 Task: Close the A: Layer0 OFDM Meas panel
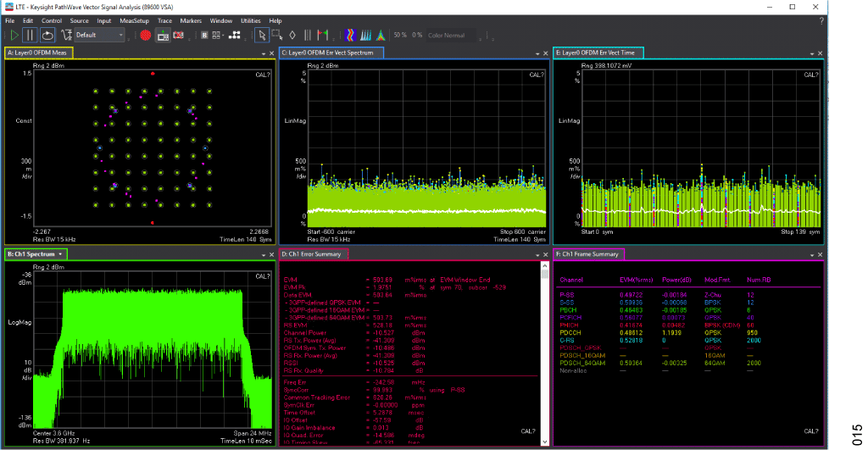(x=271, y=53)
